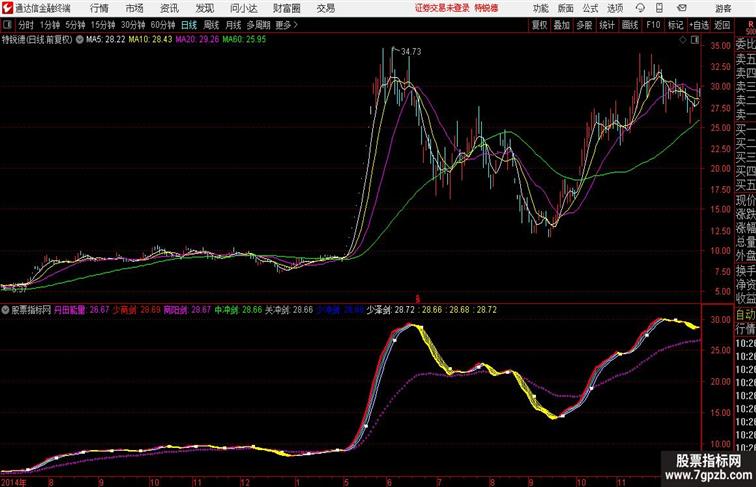Open the 问小达 menu
Viewport: 756px width, 487px height.
point(244,8)
